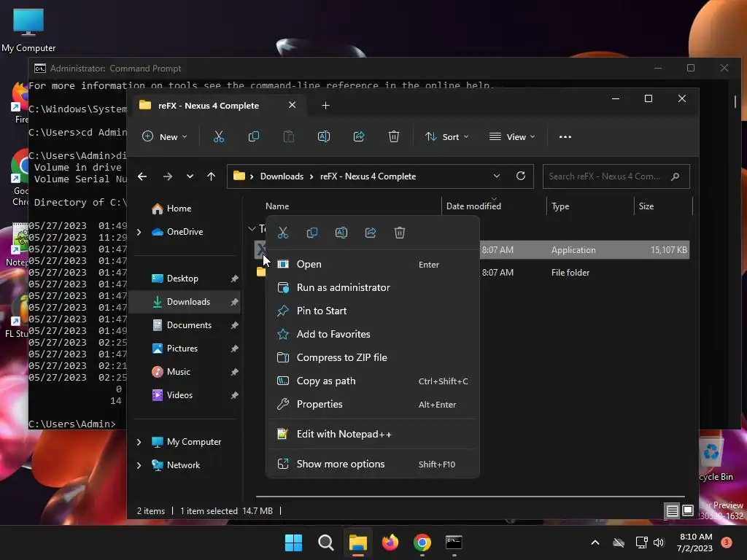This screenshot has height=560, width=747.
Task: Click Rename icon in the context menu
Action: tap(341, 233)
